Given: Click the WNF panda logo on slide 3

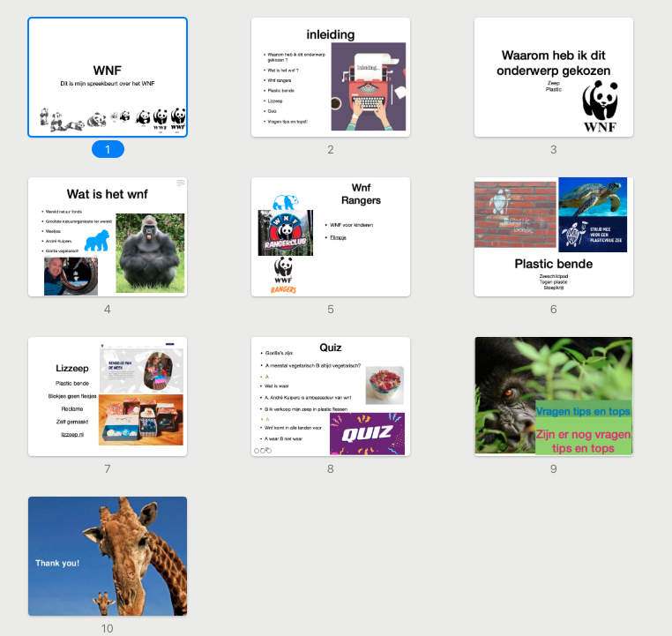Looking at the screenshot, I should [x=601, y=106].
